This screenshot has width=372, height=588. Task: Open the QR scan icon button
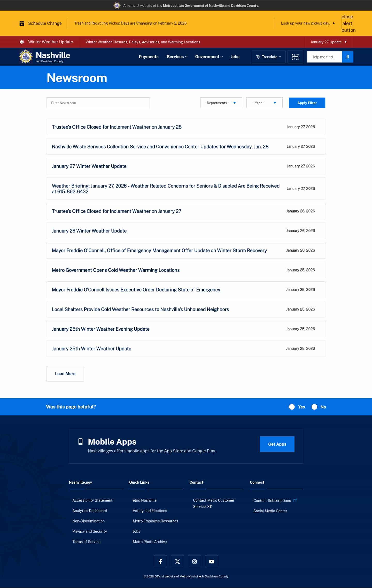pos(295,57)
